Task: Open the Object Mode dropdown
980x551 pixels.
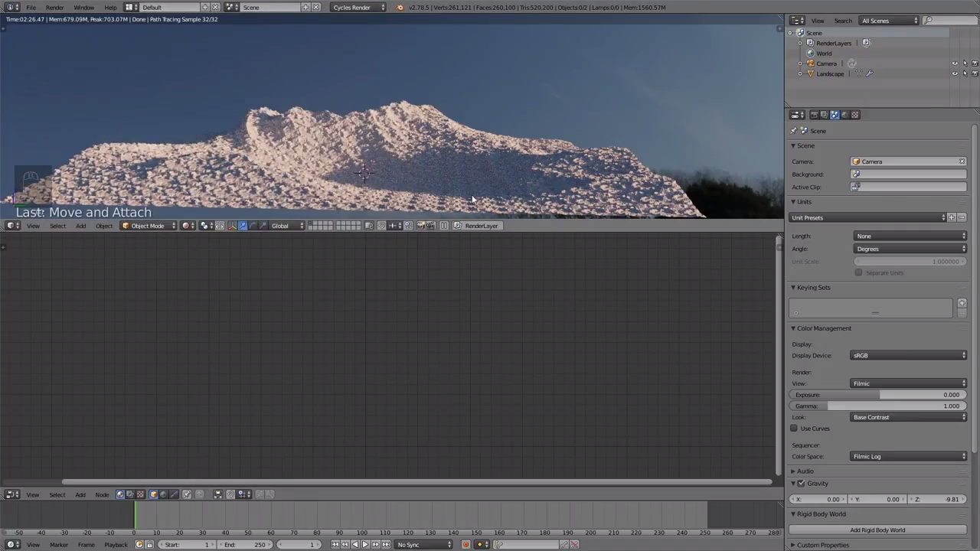Action: tap(149, 226)
